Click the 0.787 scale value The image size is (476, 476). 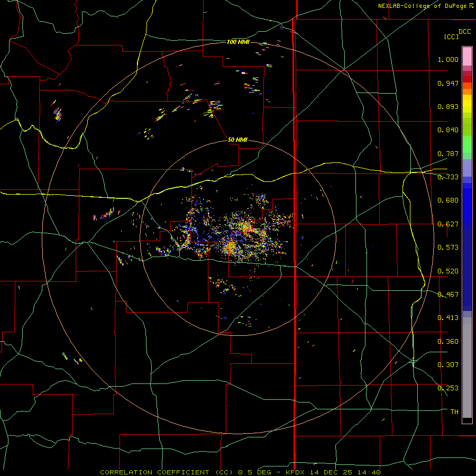pyautogui.click(x=448, y=153)
